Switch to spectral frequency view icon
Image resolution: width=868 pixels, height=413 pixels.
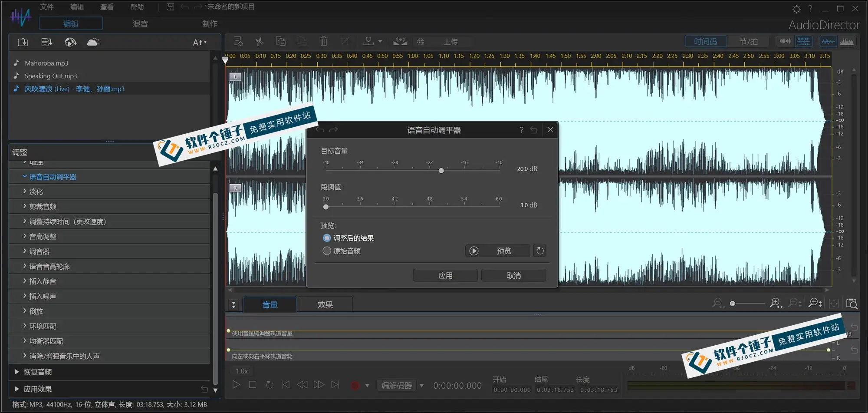pos(847,41)
